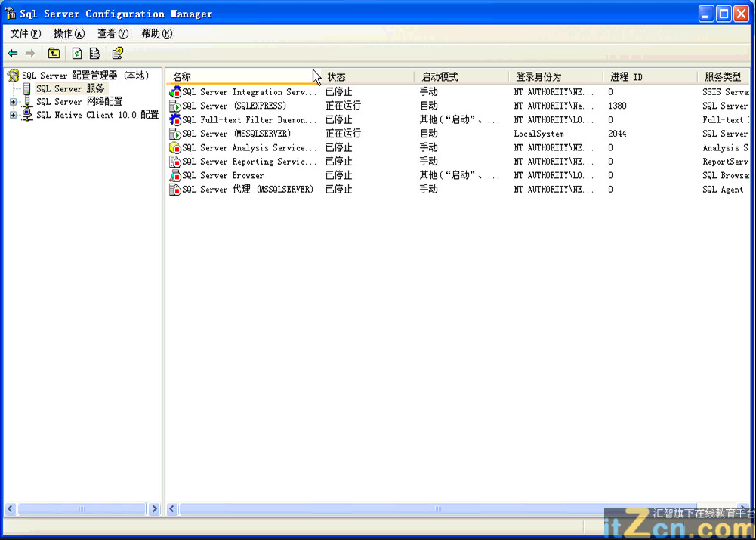Click the SQL Native Client 10.0 配置 icon
This screenshot has width=756, height=540.
[27, 115]
